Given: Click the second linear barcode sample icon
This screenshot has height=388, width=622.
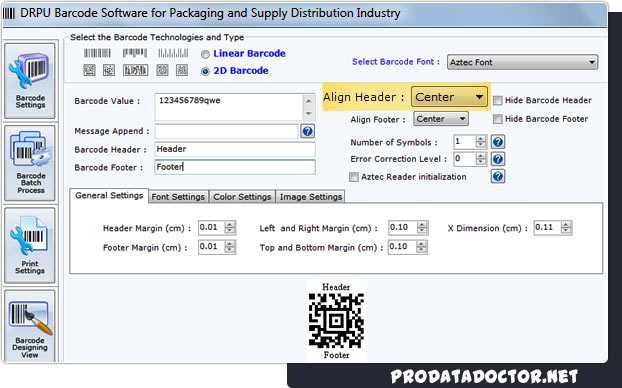Looking at the screenshot, I should point(135,53).
